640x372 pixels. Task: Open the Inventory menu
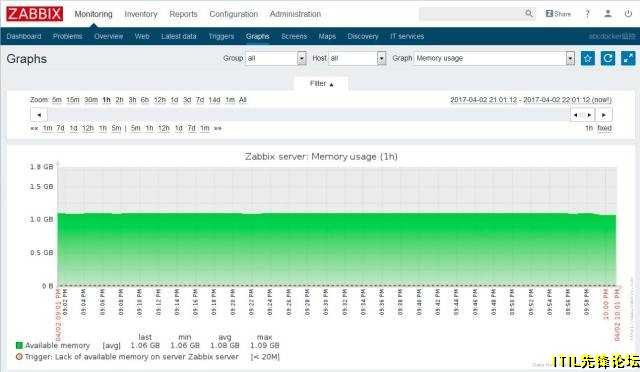(141, 14)
